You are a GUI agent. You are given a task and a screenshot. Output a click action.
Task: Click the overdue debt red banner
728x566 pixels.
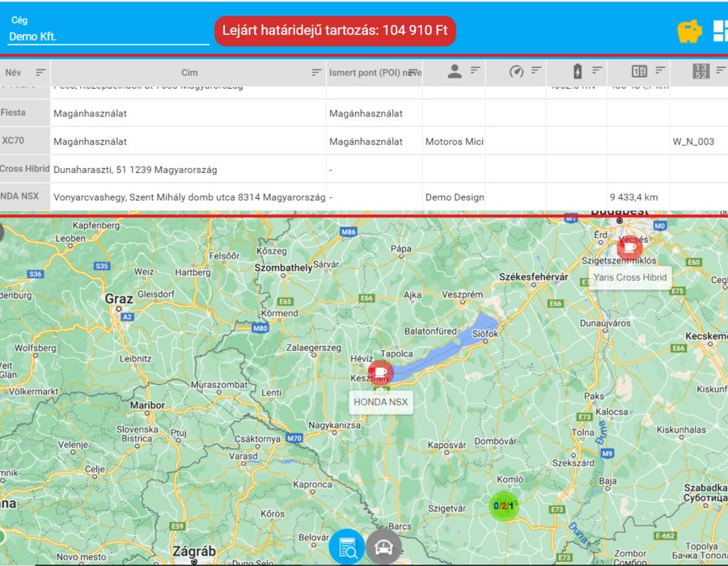(x=335, y=31)
